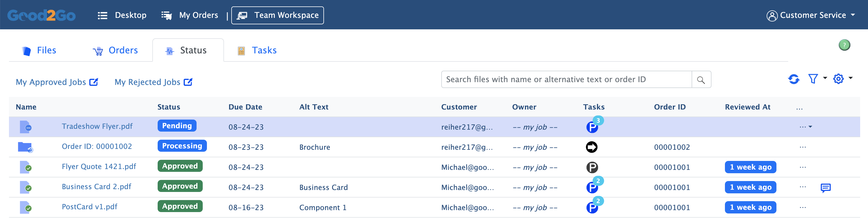Go to My Orders
Viewport: 868px width, 221px height.
pyautogui.click(x=190, y=15)
